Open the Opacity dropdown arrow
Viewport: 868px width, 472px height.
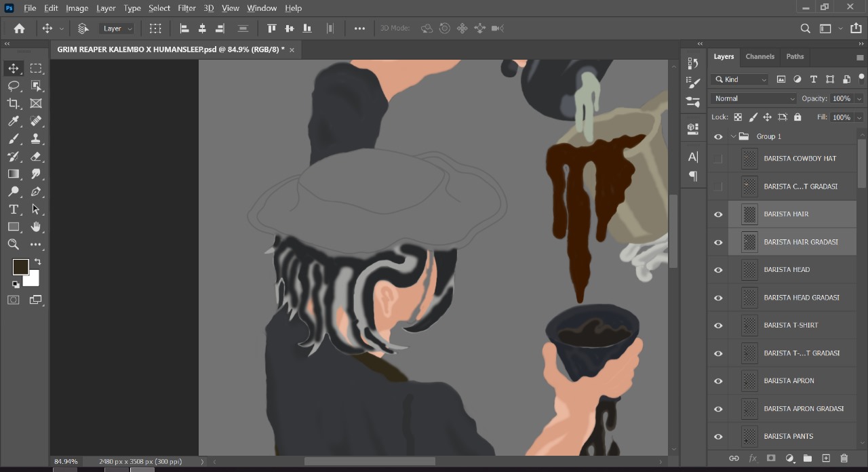coord(859,98)
